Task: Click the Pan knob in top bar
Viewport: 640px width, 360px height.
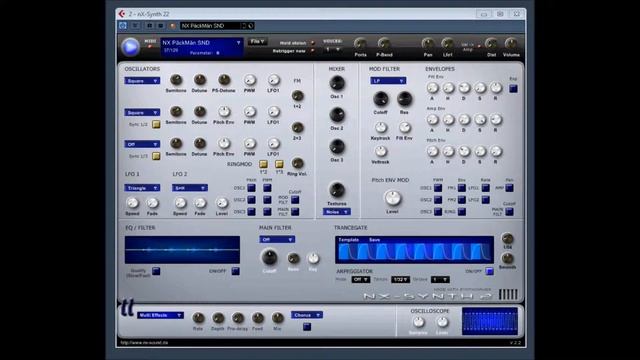Action: [x=428, y=43]
